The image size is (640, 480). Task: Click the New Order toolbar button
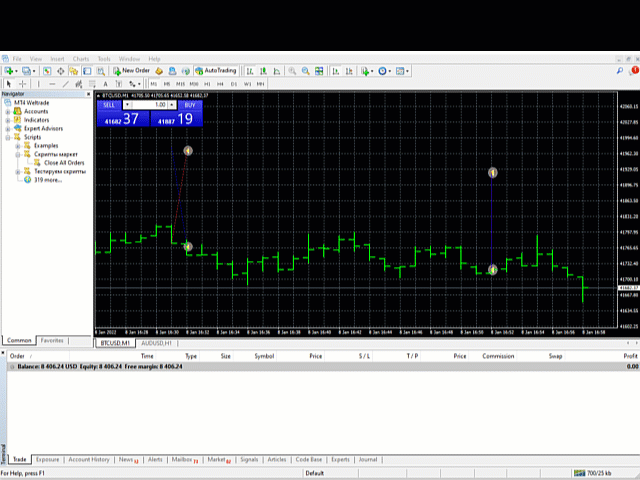click(x=131, y=71)
